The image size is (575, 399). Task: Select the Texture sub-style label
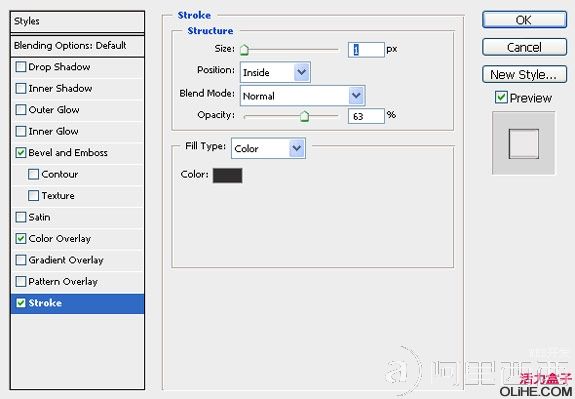58,195
